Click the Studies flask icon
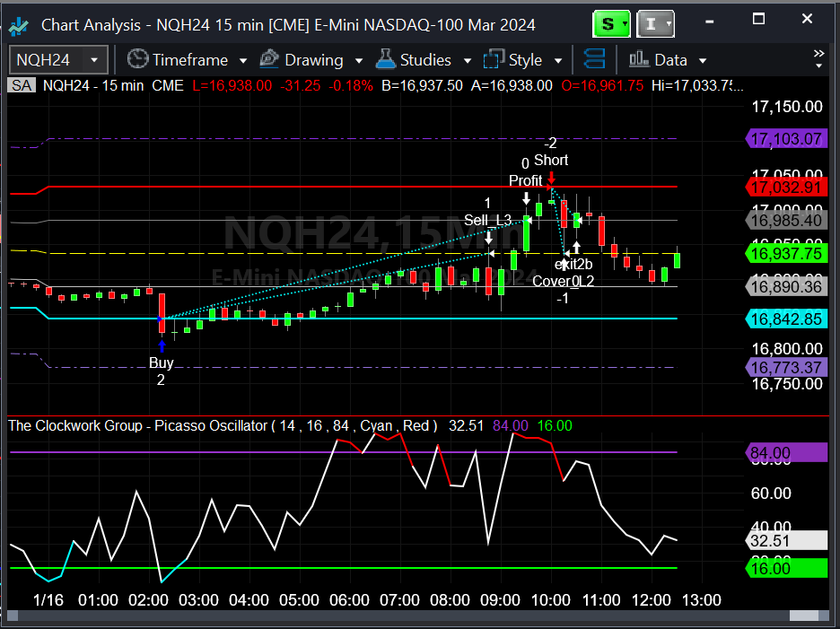 coord(385,59)
